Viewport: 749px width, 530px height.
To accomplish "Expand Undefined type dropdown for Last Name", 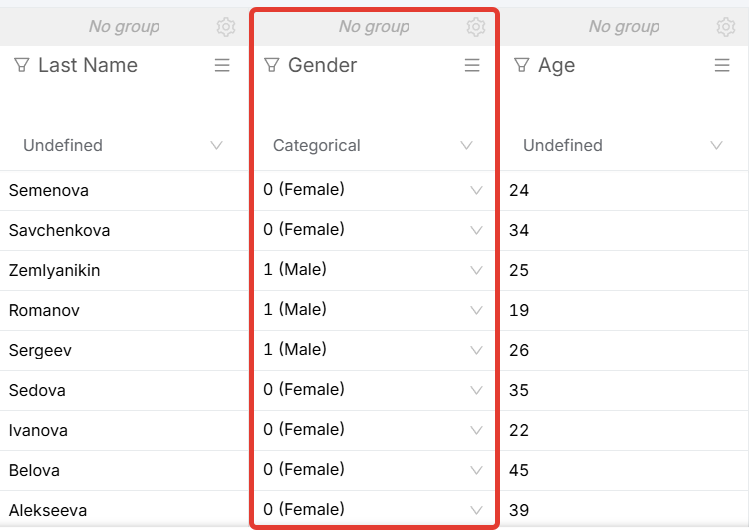I will pos(216,145).
